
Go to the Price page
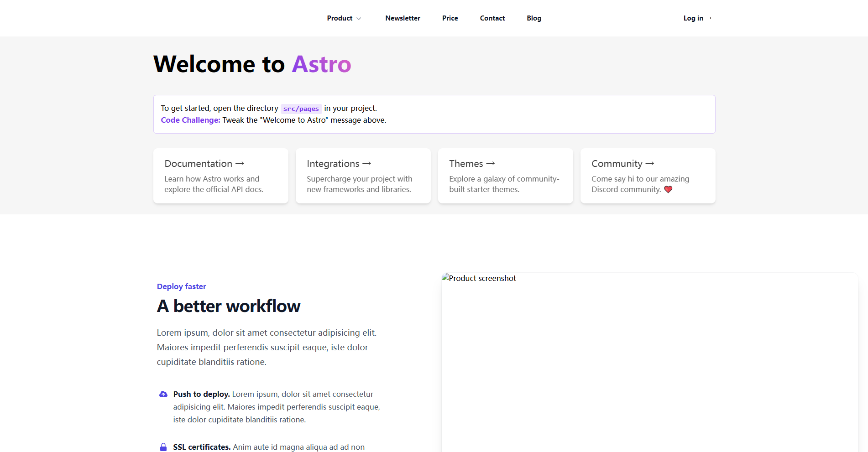(x=450, y=18)
